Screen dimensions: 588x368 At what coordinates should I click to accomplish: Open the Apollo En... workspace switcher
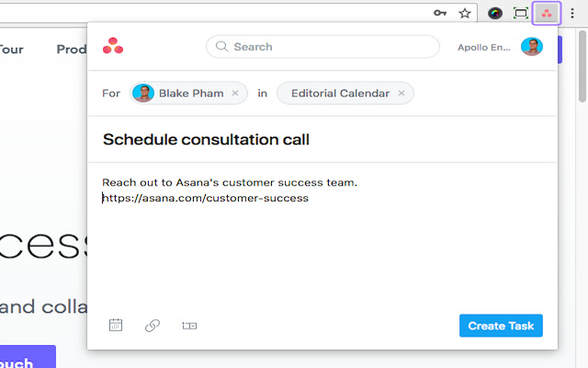pyautogui.click(x=484, y=47)
